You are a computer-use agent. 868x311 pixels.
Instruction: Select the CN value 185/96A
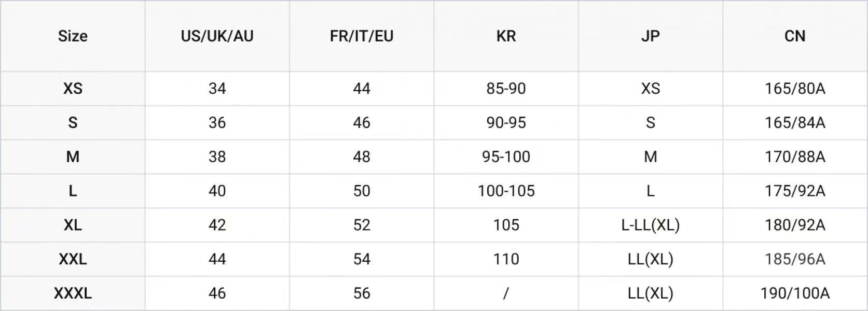pos(795,259)
